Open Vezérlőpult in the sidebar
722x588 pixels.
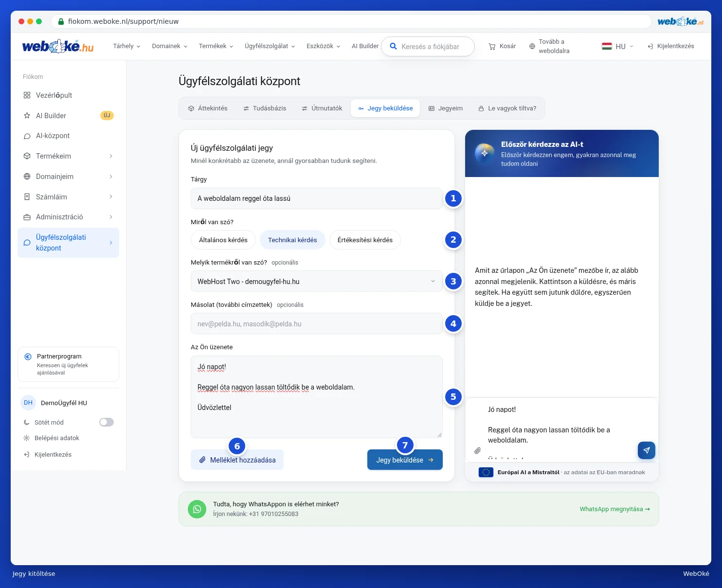coord(68,95)
